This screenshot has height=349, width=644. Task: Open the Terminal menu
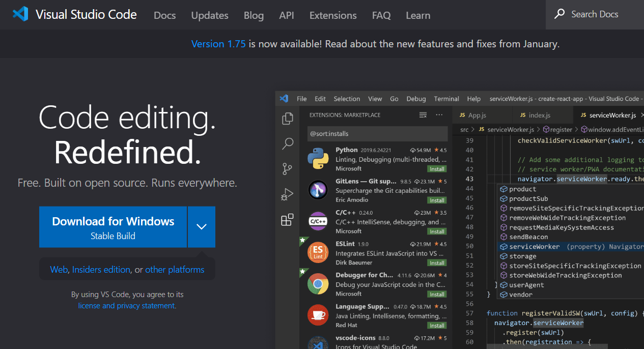coord(446,99)
